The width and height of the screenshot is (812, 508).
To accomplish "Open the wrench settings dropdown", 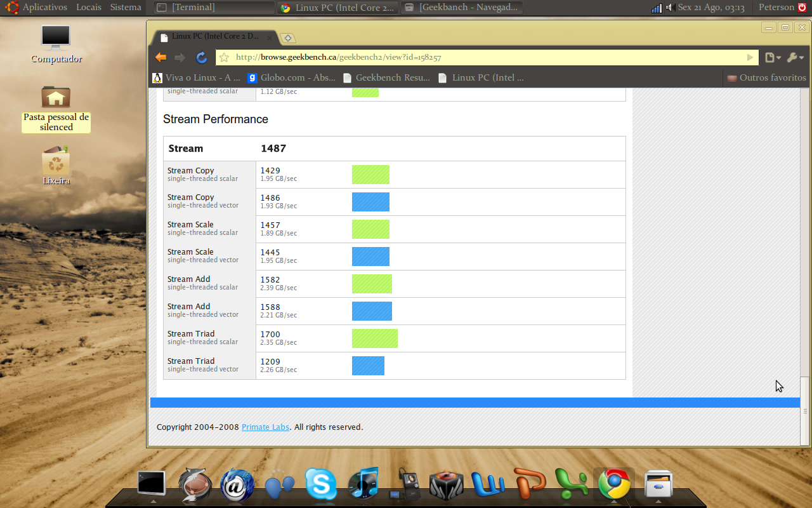I will point(796,58).
